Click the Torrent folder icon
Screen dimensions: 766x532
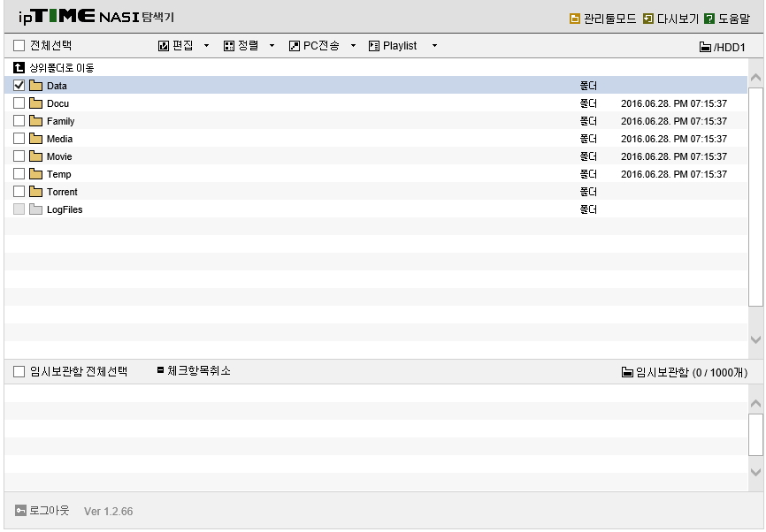[35, 191]
